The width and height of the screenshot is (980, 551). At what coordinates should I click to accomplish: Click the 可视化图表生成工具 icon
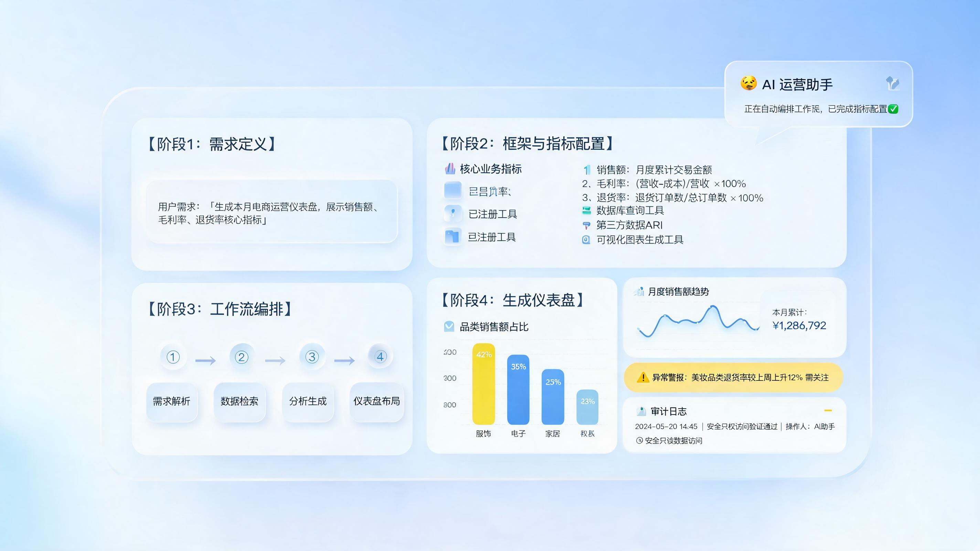586,240
